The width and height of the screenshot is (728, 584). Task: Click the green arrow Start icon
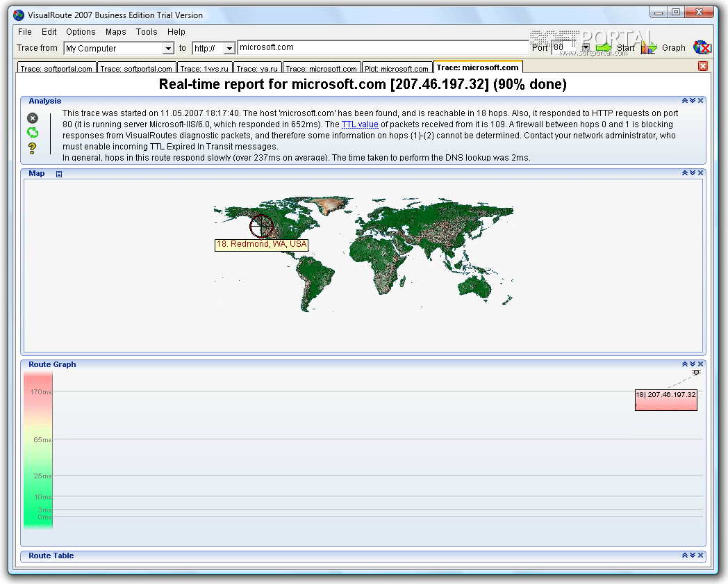(604, 47)
